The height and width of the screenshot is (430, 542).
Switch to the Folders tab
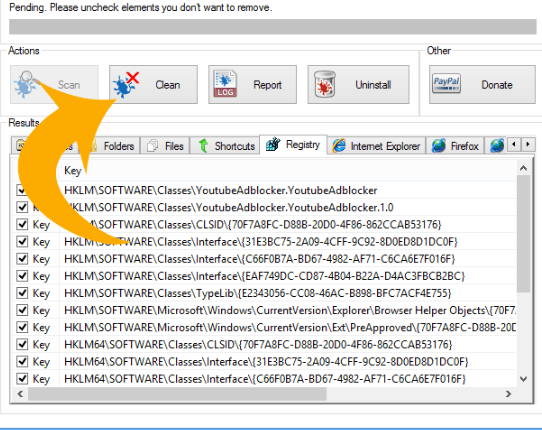click(110, 146)
